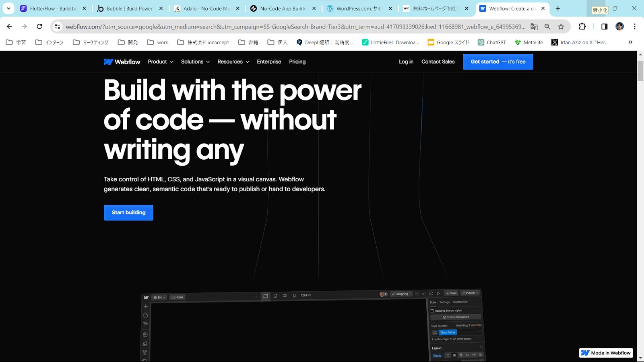Open the tab search chevron in Chrome
This screenshot has height=362, width=644.
pos(8,8)
